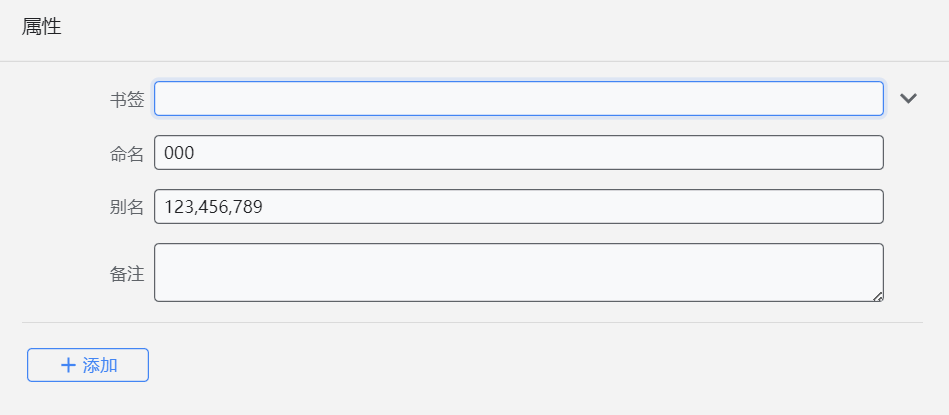Grab the 备注 textarea resize handle
Viewport: 949px width, 415px height.
click(x=878, y=296)
